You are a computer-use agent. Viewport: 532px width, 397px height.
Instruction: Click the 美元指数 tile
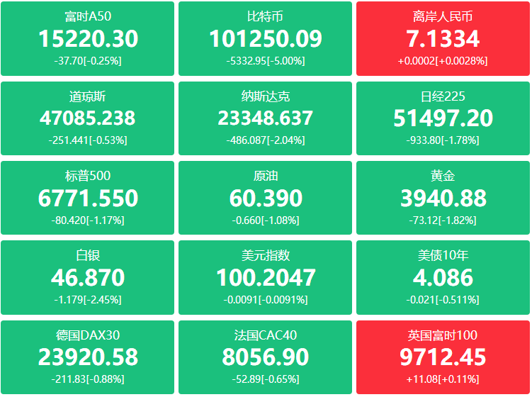tap(265, 276)
